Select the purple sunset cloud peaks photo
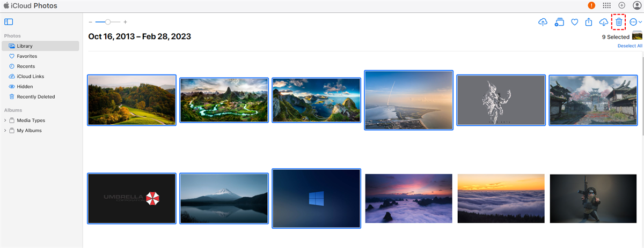644x248 pixels. pyautogui.click(x=409, y=199)
